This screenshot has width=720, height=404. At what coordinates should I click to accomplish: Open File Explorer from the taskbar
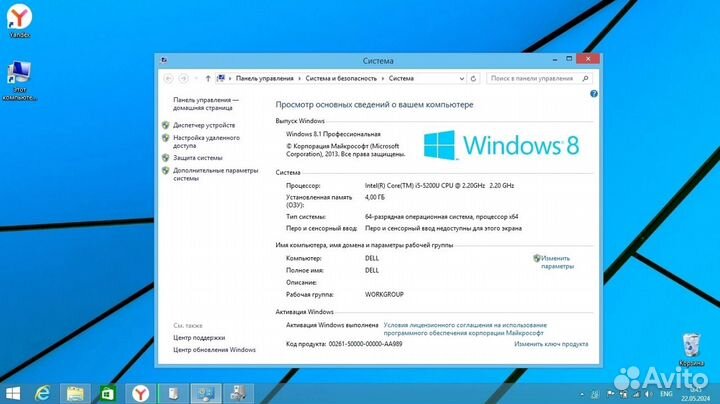tap(75, 393)
